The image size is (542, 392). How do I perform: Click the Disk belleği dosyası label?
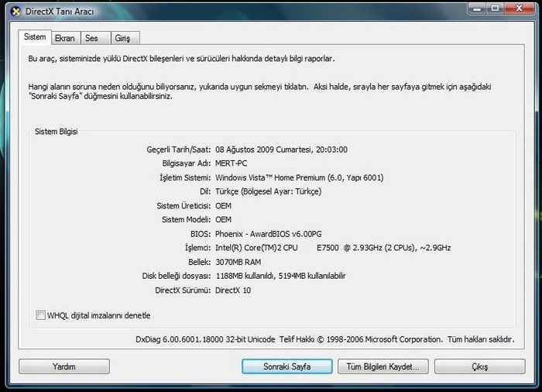point(177,276)
